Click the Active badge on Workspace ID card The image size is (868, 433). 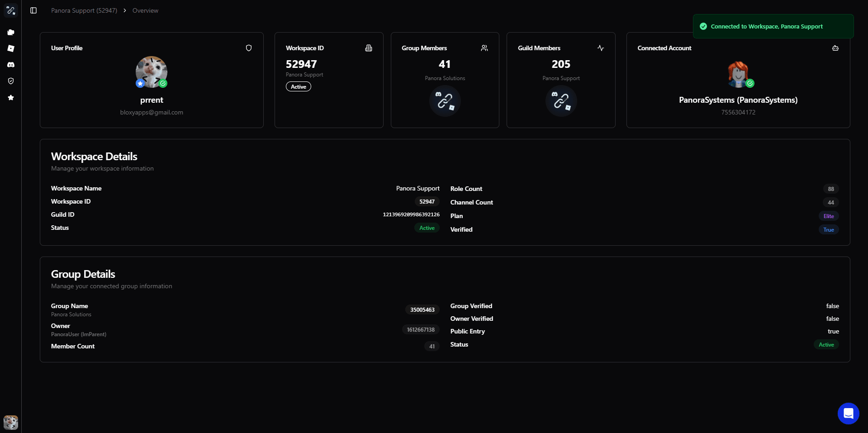click(x=299, y=86)
